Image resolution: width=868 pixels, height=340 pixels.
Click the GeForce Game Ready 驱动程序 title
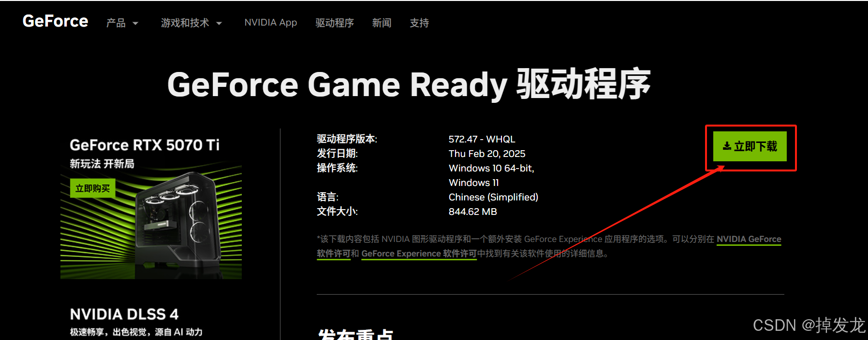(409, 85)
